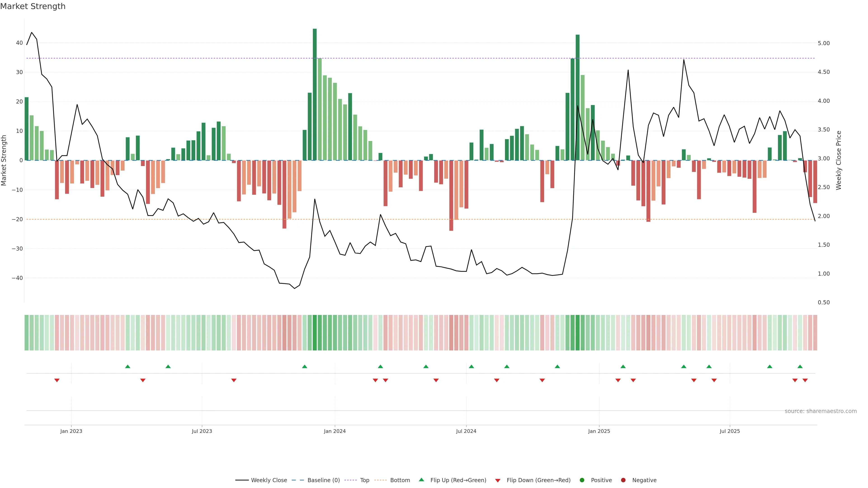Click the Positive green circle legend icon

[x=582, y=480]
